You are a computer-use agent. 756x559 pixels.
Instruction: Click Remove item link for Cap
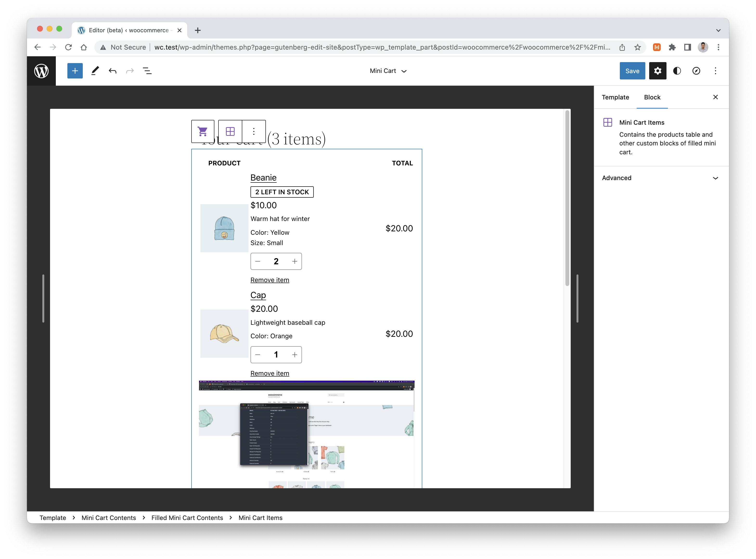270,373
